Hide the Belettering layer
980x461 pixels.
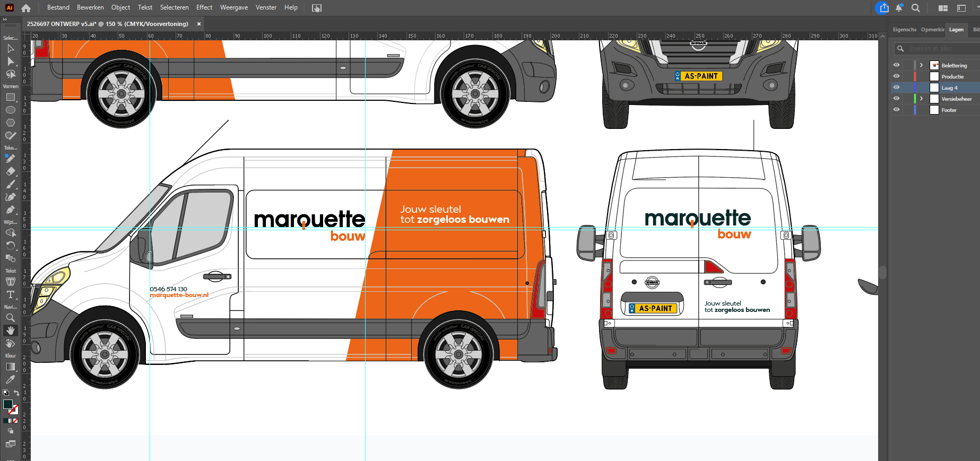(x=897, y=65)
